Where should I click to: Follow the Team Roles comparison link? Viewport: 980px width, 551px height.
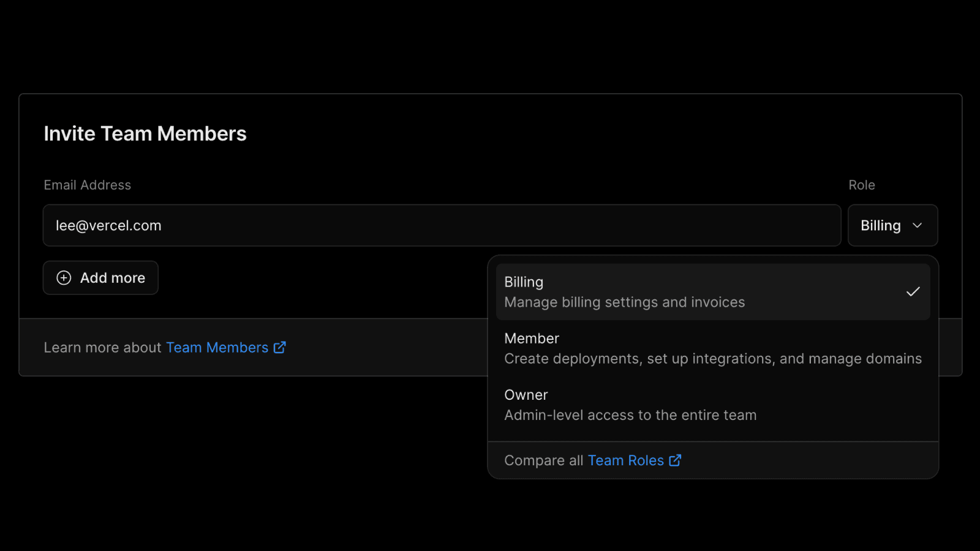(x=625, y=460)
